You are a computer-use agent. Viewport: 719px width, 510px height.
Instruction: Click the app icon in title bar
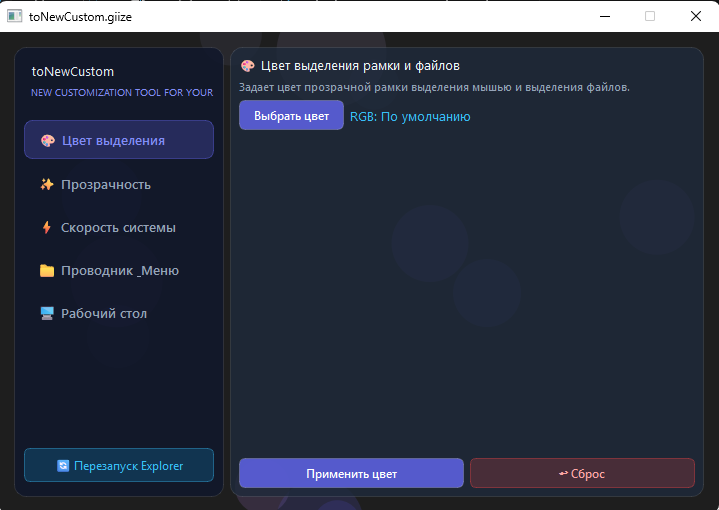point(14,17)
